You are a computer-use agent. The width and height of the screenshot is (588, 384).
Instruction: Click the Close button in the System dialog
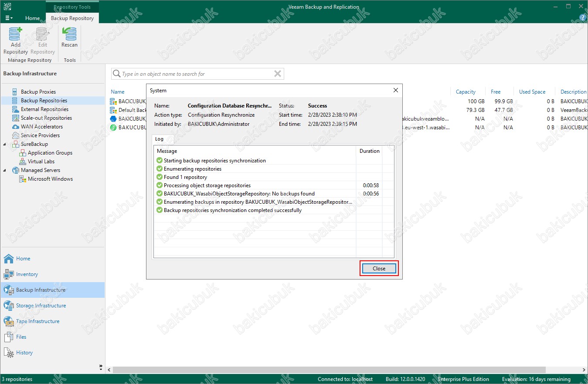pos(379,269)
